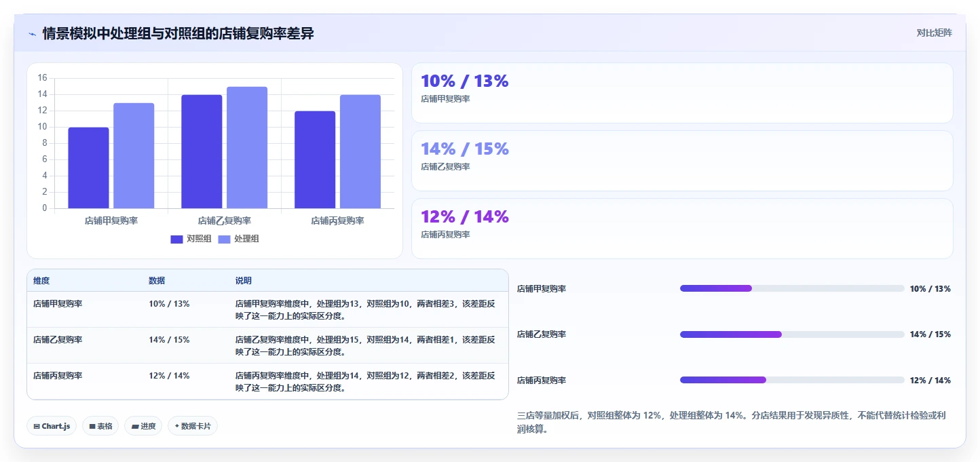Click the 10% / 13% cell in the table
Viewport: 980px width, 462px height.
click(x=169, y=304)
